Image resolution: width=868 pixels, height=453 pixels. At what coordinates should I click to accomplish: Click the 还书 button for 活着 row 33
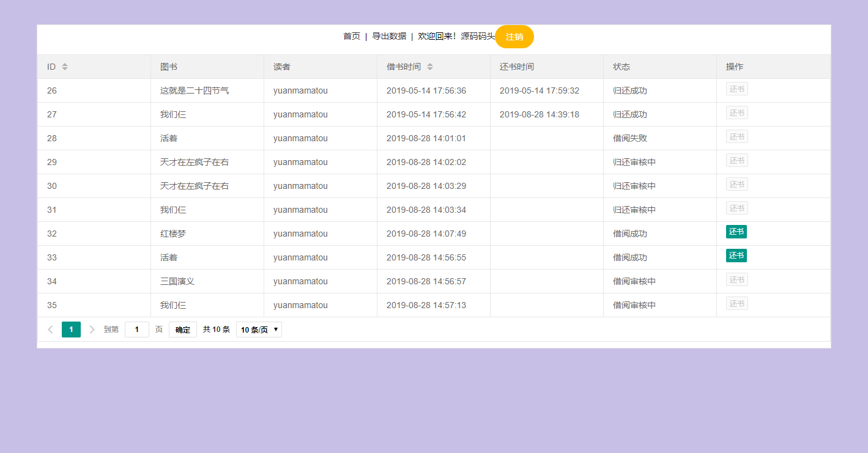pyautogui.click(x=736, y=256)
